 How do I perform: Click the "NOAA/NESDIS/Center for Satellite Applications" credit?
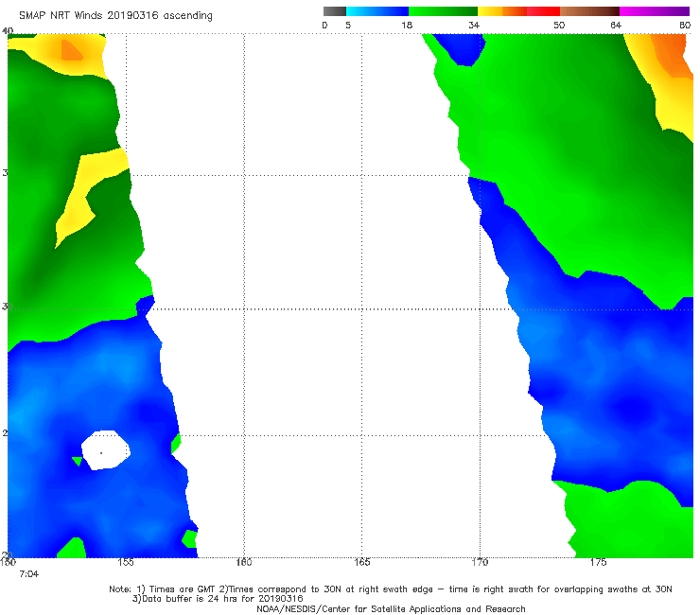click(391, 609)
